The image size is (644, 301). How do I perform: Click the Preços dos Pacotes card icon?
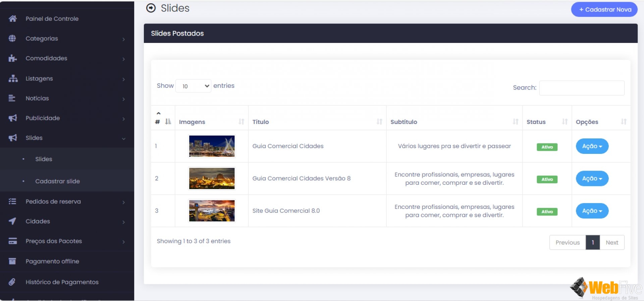click(x=13, y=241)
